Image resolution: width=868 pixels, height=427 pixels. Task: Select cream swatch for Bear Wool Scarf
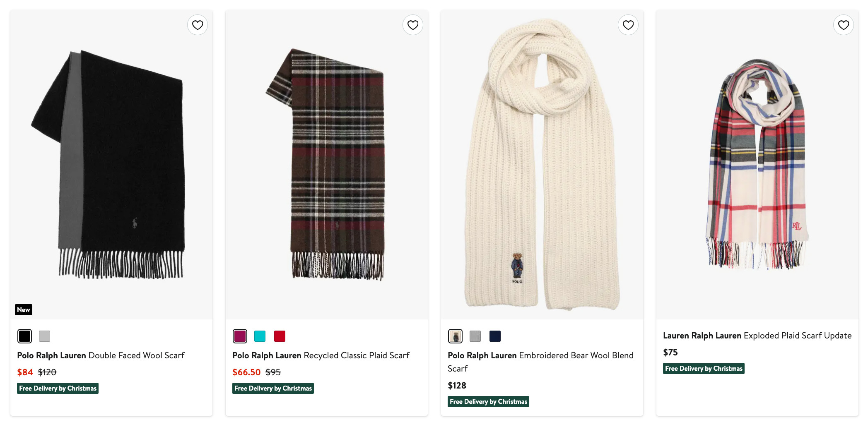coord(455,336)
